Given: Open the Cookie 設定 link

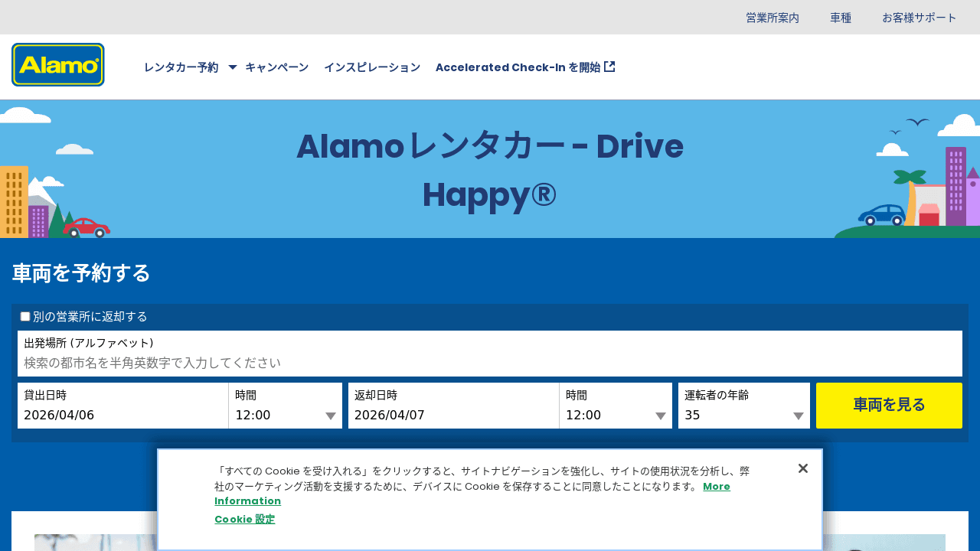Looking at the screenshot, I should click(x=244, y=519).
